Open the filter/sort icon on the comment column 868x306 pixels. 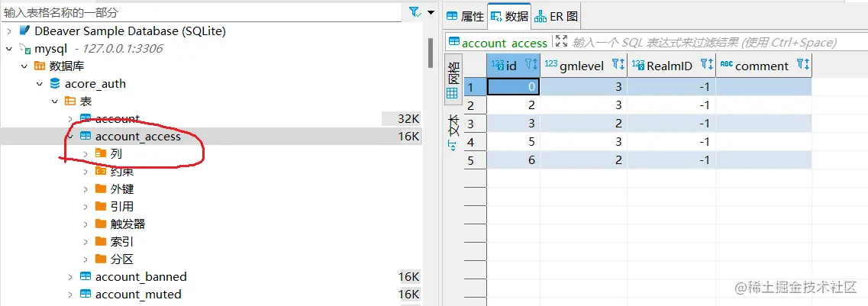click(x=802, y=65)
